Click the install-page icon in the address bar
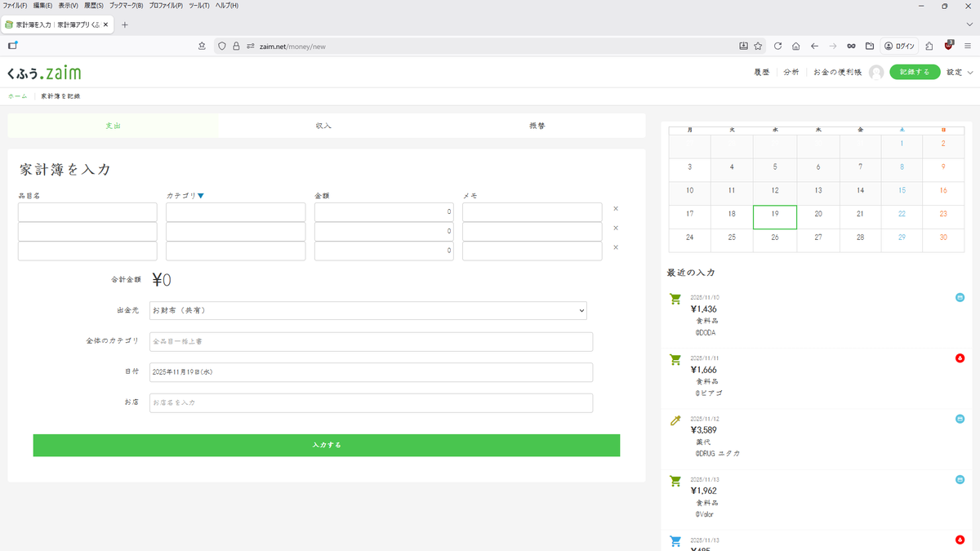The height and width of the screenshot is (551, 980). (x=744, y=46)
